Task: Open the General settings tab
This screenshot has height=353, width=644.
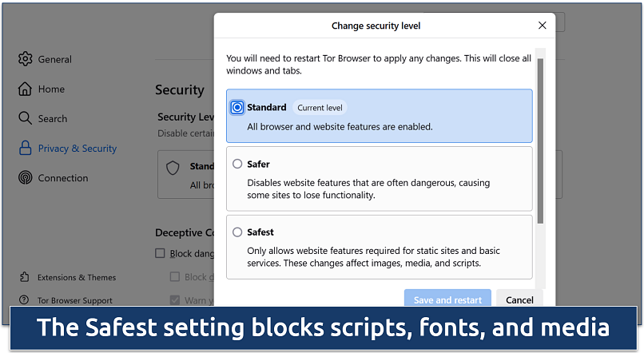Action: coord(54,59)
